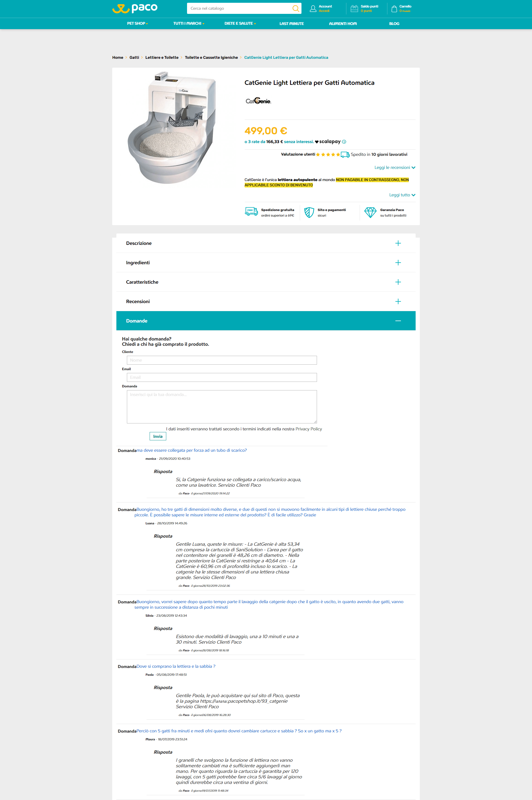Click the search magnifier icon
Screen dimensions: 532x800
click(x=296, y=9)
